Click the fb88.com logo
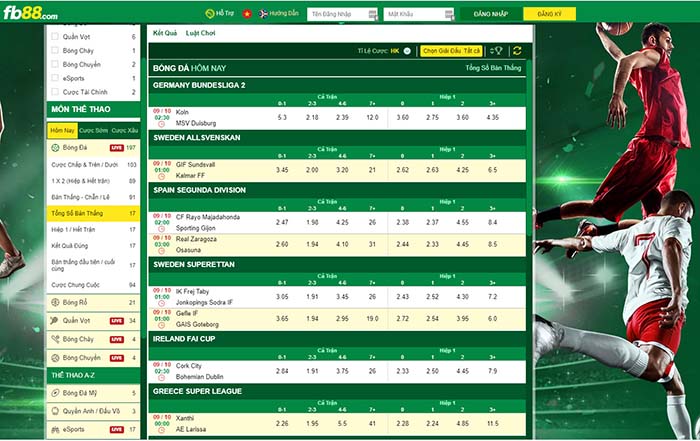Image resolution: width=700 pixels, height=441 pixels. click(30, 14)
